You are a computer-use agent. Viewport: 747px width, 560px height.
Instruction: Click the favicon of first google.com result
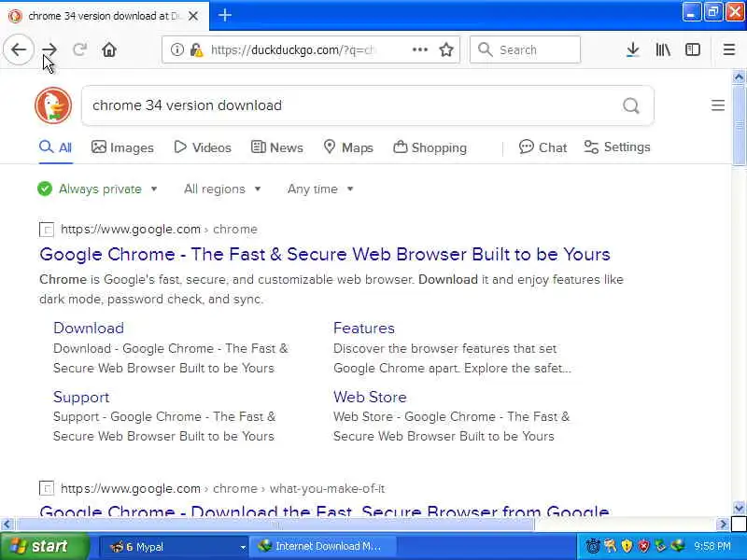(x=46, y=230)
